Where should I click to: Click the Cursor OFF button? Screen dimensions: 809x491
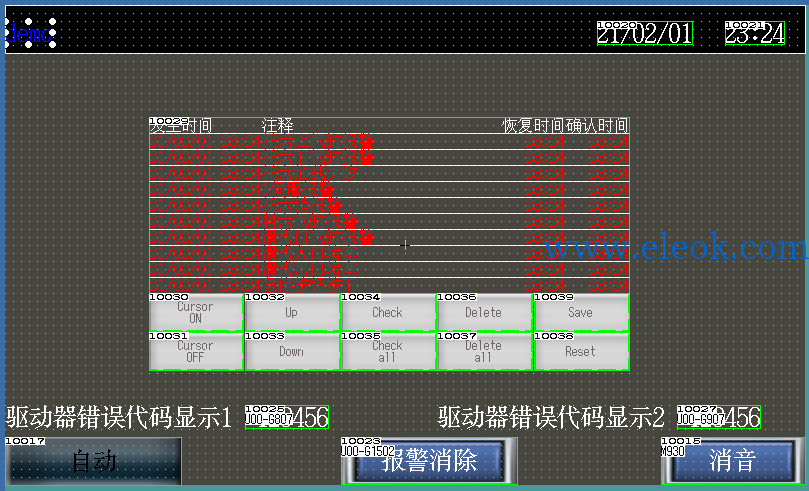196,352
